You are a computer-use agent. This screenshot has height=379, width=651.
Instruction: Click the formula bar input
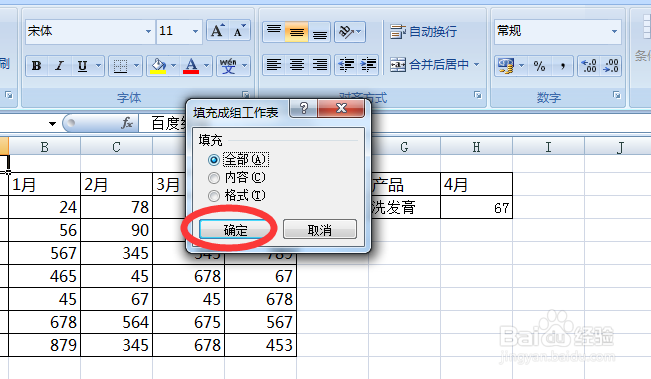(394, 123)
